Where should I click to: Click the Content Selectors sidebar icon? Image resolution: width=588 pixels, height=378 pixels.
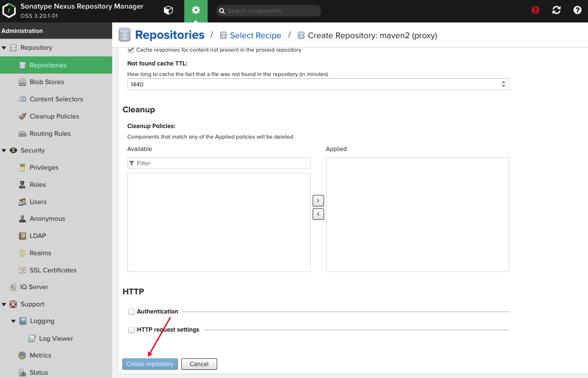[22, 99]
